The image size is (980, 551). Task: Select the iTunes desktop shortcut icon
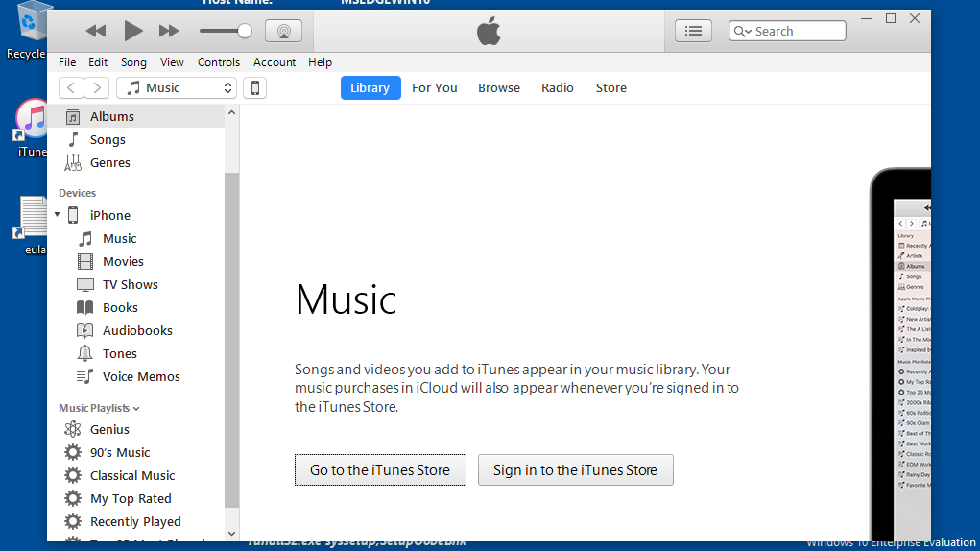pos(32,128)
